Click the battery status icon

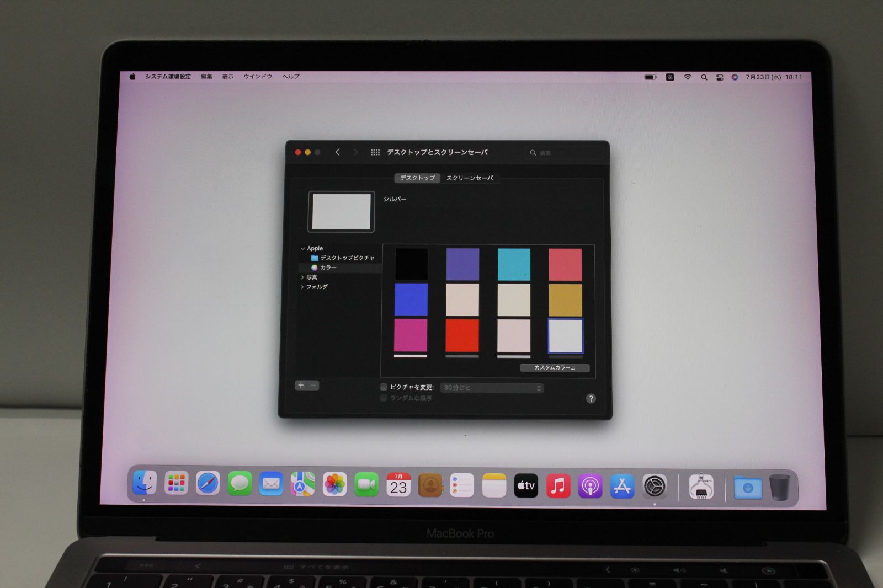(650, 77)
